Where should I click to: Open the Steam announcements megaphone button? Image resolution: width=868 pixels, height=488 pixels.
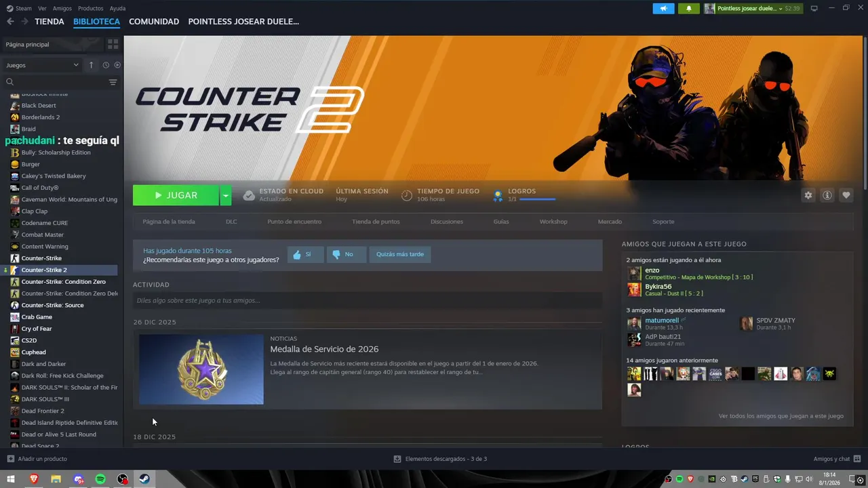663,8
